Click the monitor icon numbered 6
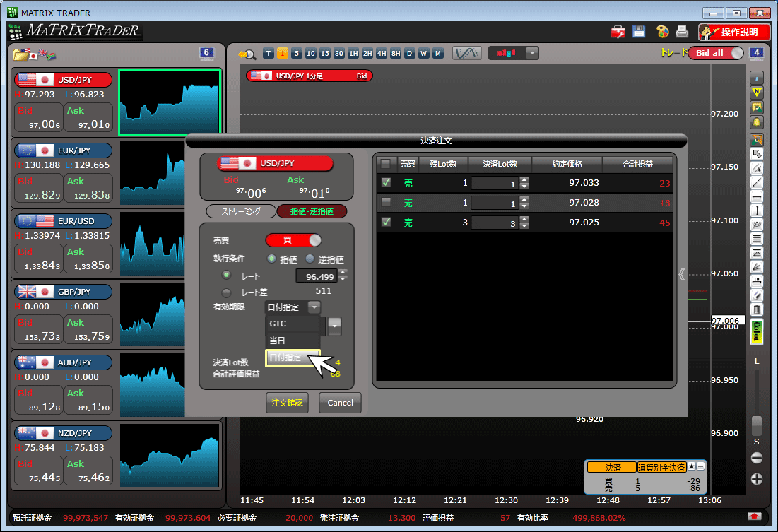 (206, 53)
